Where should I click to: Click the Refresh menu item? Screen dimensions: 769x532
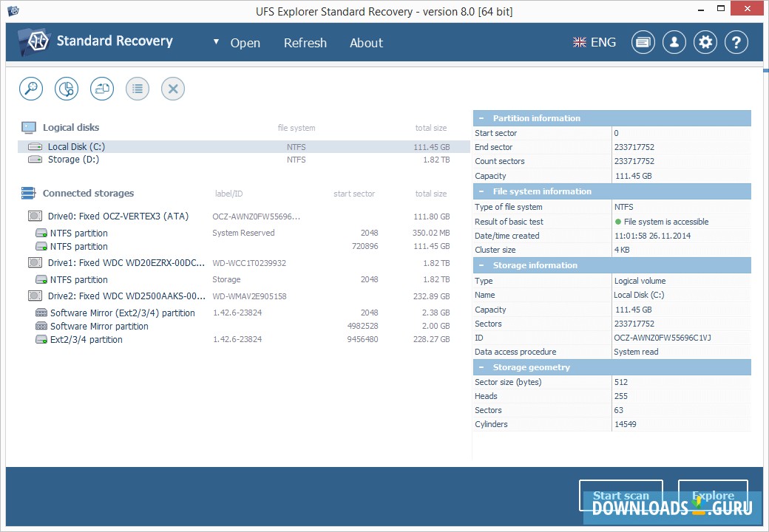tap(305, 43)
